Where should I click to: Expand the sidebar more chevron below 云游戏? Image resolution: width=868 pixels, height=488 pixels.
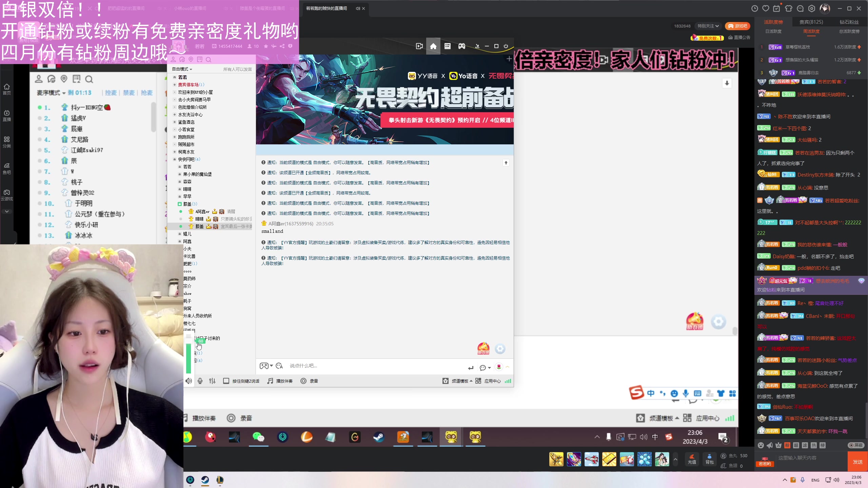point(7,211)
